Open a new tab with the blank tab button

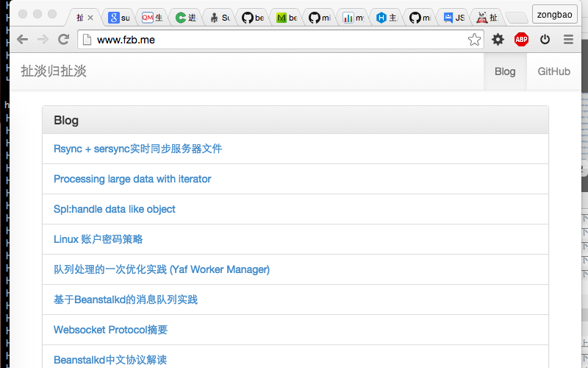click(517, 17)
